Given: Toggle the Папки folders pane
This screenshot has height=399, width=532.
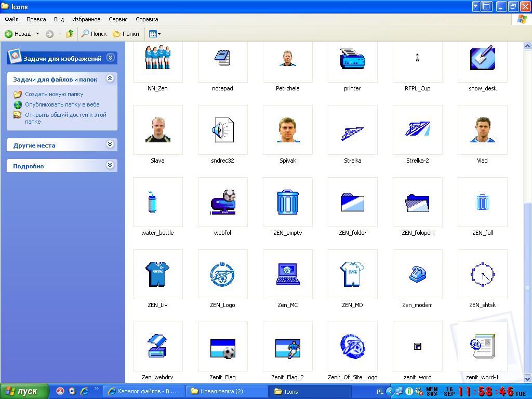Looking at the screenshot, I should click(126, 34).
